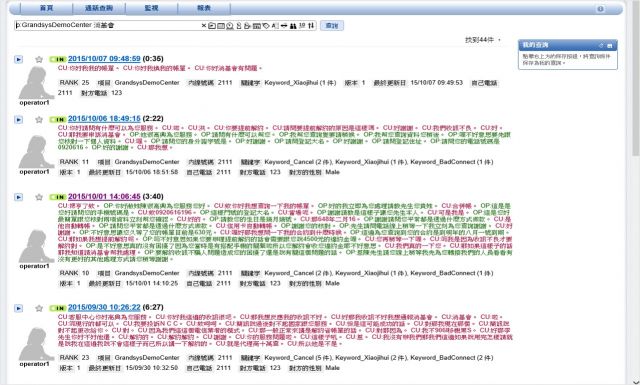Click 'RANK 23' in the 2015/09/30 record
640x385 pixels.
(73, 357)
